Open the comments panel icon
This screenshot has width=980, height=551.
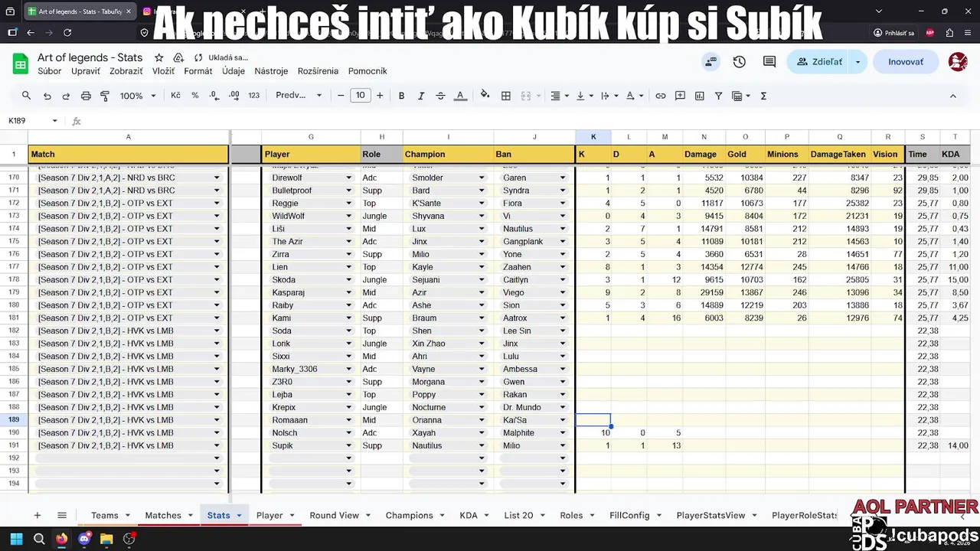pyautogui.click(x=769, y=62)
